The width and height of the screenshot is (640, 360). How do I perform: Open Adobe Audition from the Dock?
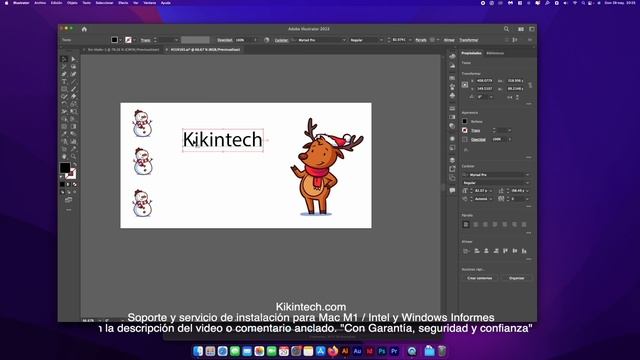357,351
